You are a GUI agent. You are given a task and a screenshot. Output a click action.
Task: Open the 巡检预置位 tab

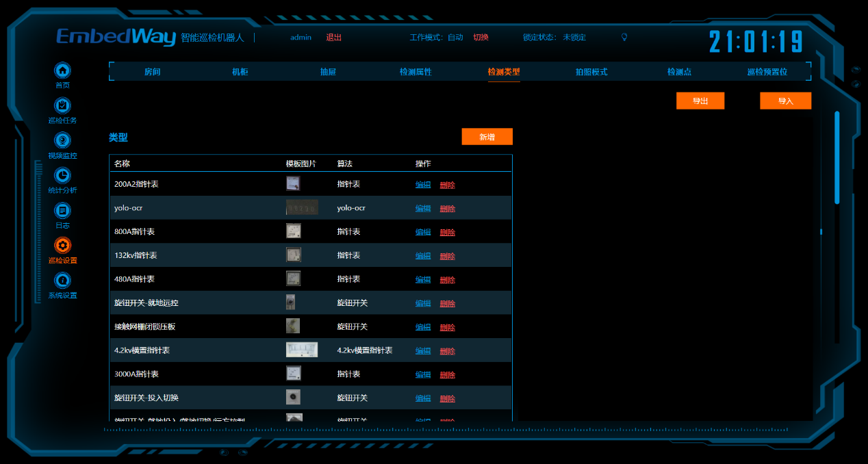coord(767,72)
